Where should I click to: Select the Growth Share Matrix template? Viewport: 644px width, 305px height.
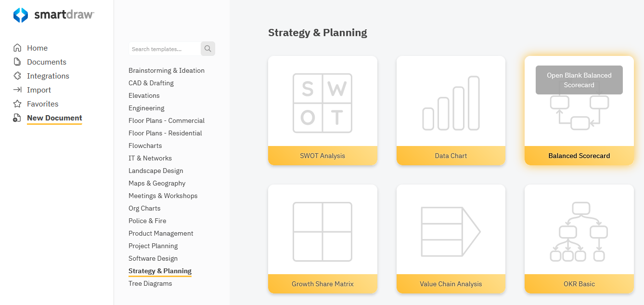coord(322,239)
